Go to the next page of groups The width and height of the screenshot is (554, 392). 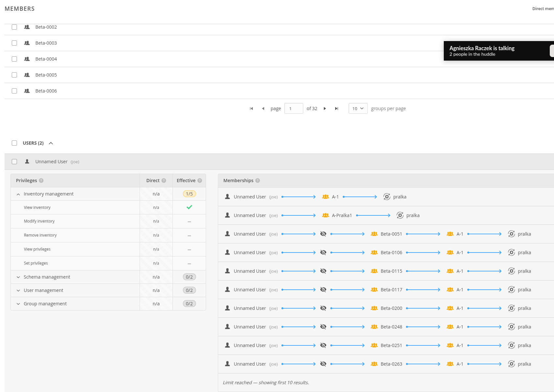click(324, 109)
